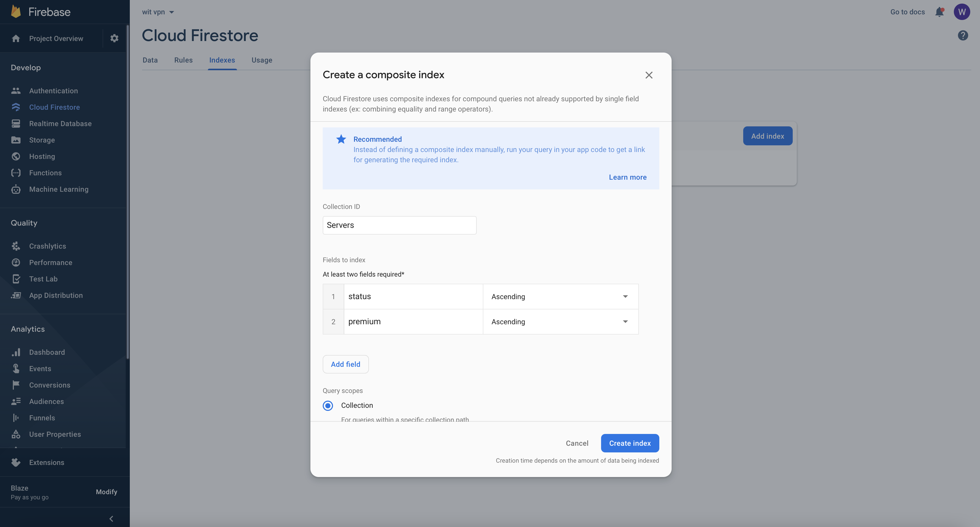Image resolution: width=980 pixels, height=527 pixels.
Task: Click the User Properties shapes icon
Action: coord(16,434)
